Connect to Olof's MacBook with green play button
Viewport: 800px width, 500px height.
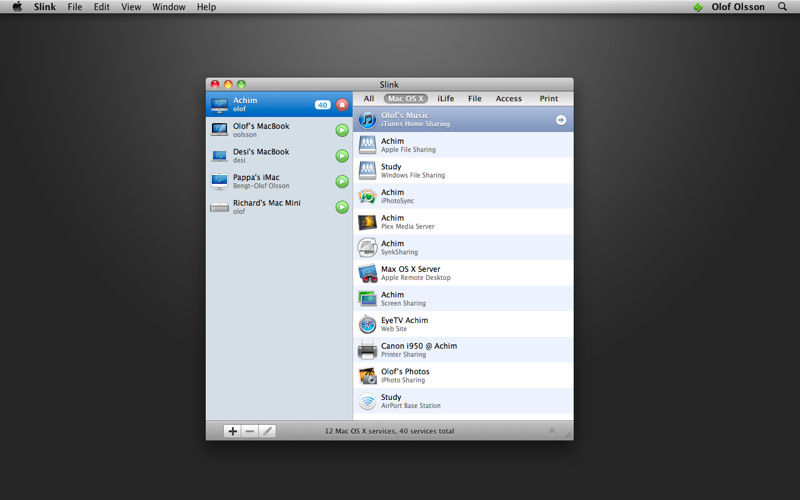(342, 130)
